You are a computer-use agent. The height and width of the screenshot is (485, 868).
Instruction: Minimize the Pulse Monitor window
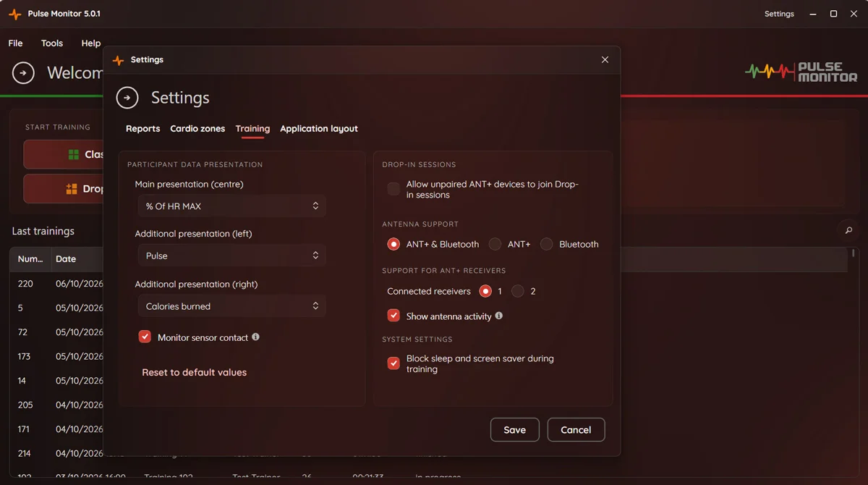[x=814, y=14]
